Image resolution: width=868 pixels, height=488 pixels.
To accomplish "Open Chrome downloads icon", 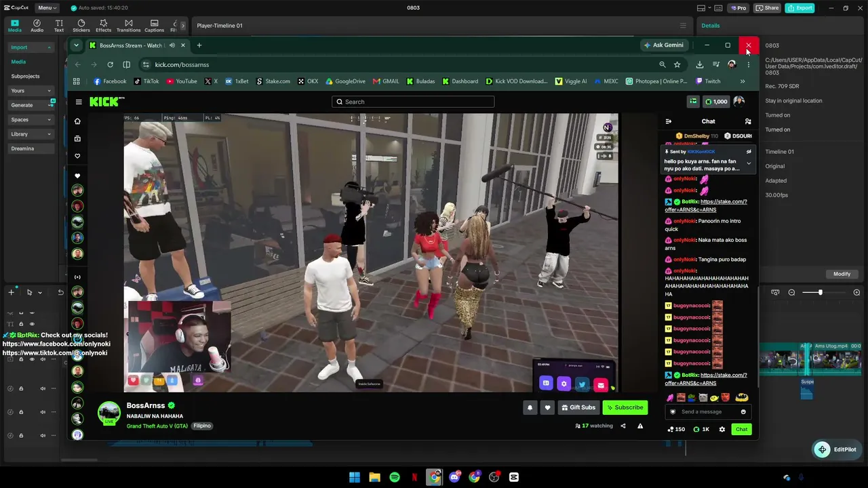I will click(699, 64).
